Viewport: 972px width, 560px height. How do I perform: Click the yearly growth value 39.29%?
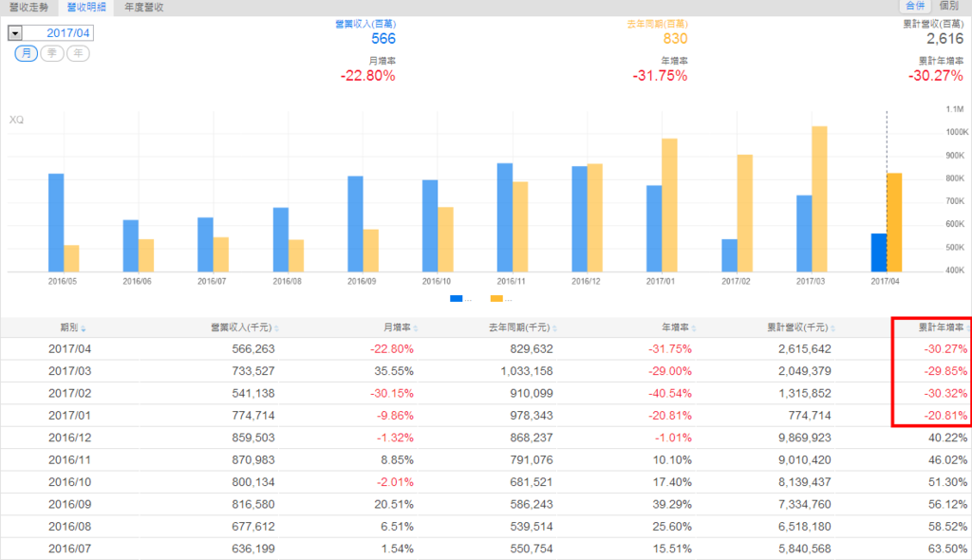[672, 505]
